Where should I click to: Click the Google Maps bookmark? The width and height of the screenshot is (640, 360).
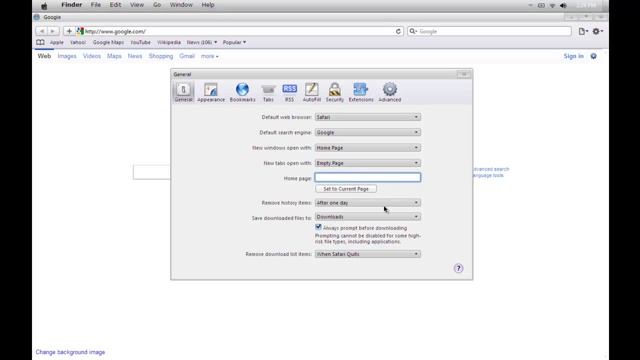coord(108,42)
